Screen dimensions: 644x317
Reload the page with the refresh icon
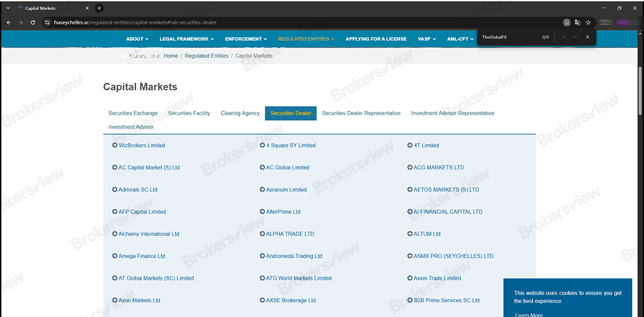[x=33, y=22]
